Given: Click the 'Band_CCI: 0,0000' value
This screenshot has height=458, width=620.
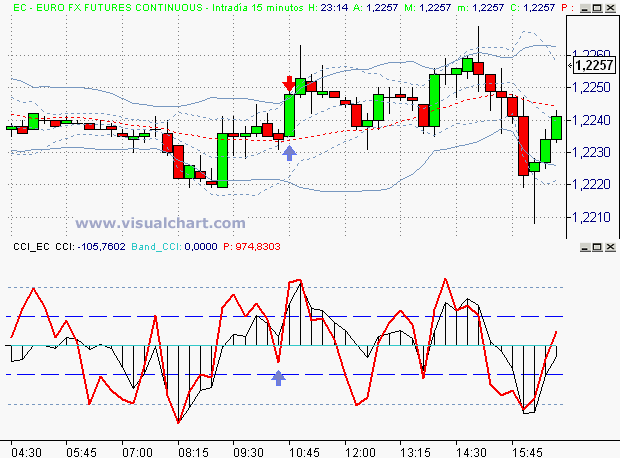Looking at the screenshot, I should tap(174, 247).
